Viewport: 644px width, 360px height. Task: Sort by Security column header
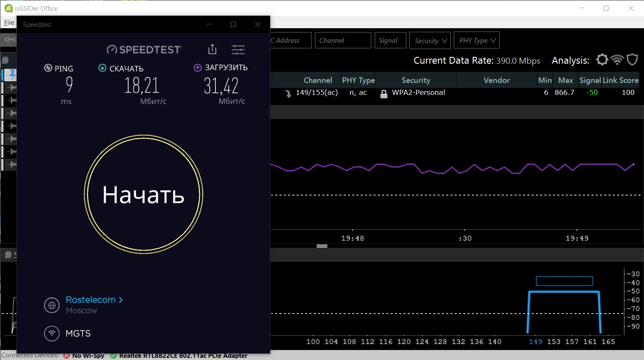416,80
